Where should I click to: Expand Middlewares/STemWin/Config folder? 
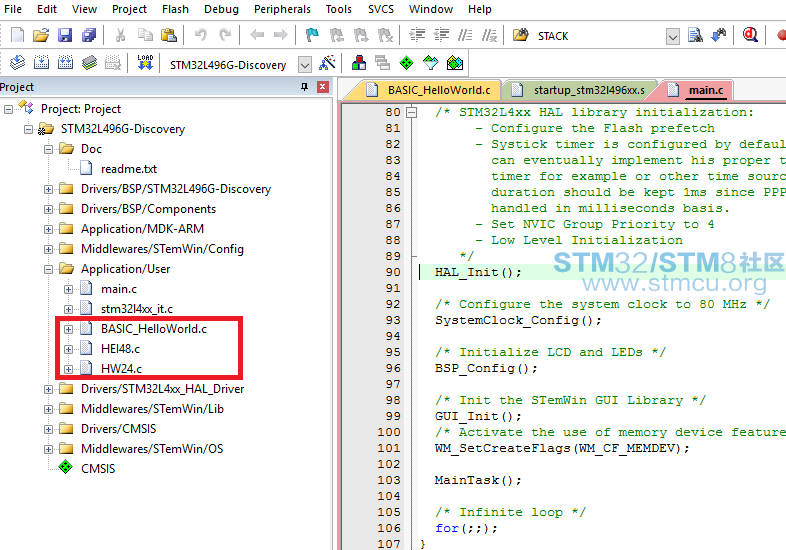point(49,249)
